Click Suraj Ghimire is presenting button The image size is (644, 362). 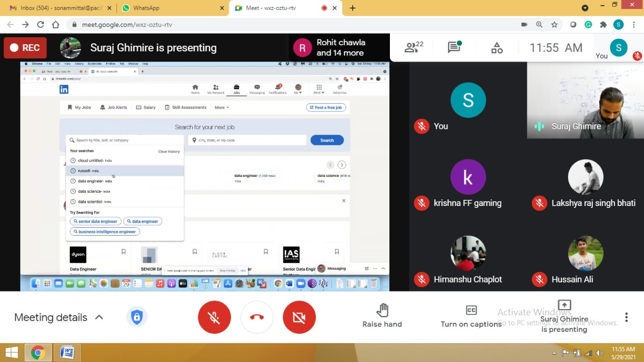(x=564, y=317)
